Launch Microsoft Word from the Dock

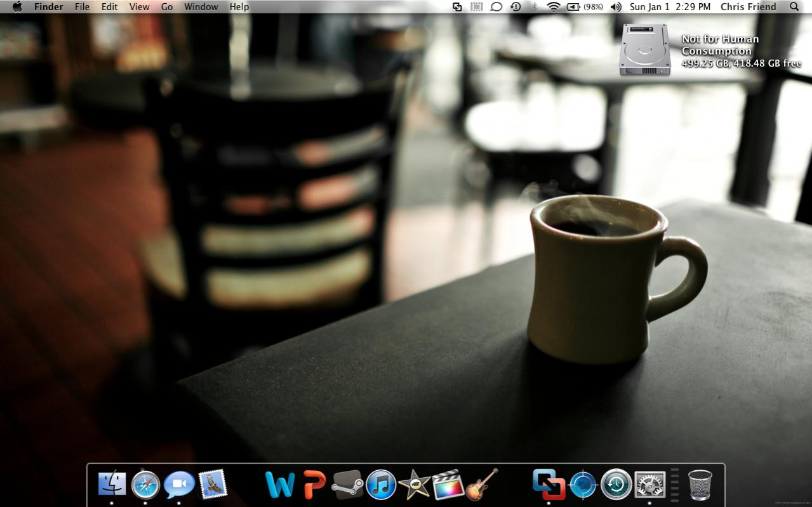(x=280, y=485)
